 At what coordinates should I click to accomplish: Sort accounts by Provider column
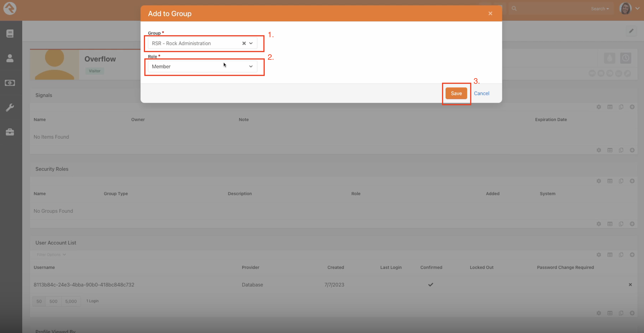[x=250, y=268]
